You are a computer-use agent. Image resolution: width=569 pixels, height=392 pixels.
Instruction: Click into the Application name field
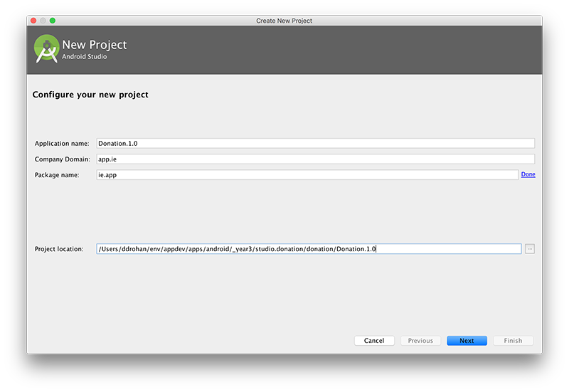[x=315, y=144]
